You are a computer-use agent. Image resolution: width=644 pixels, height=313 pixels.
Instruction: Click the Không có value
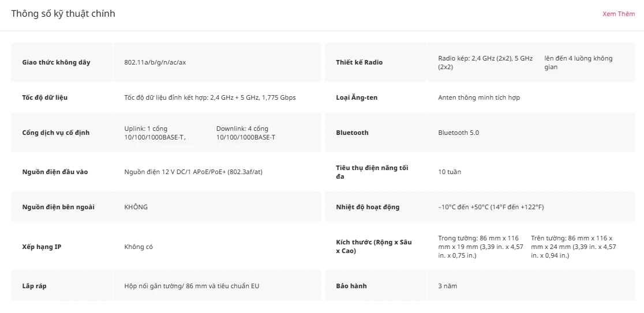click(x=138, y=247)
